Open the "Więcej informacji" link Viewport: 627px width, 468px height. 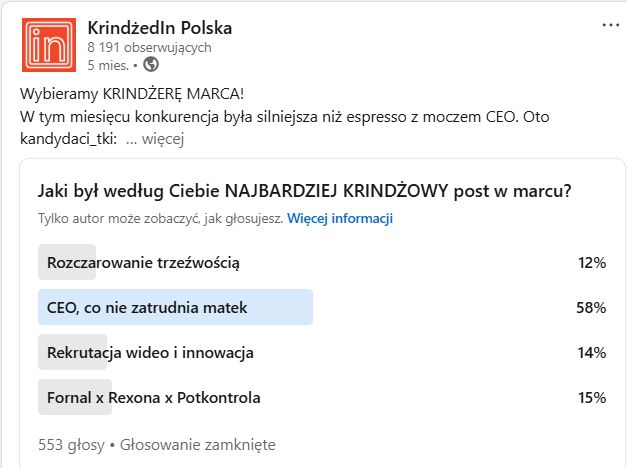coord(340,218)
